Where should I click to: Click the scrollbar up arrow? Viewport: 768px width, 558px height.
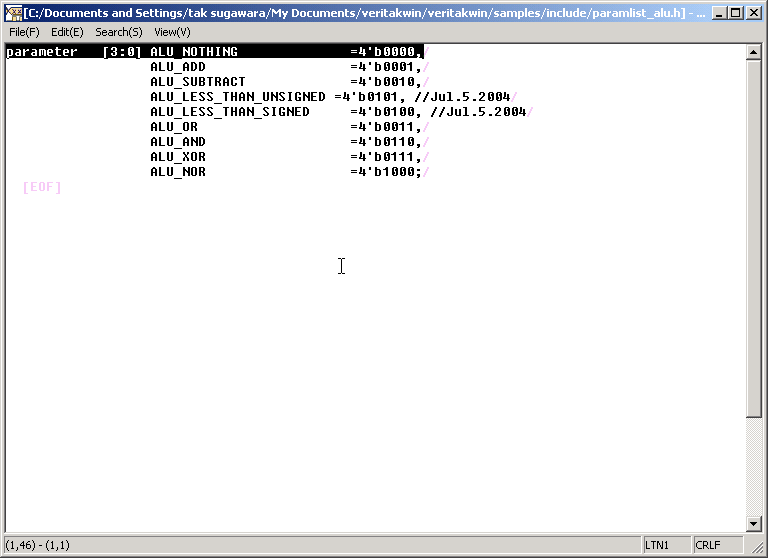(753, 52)
